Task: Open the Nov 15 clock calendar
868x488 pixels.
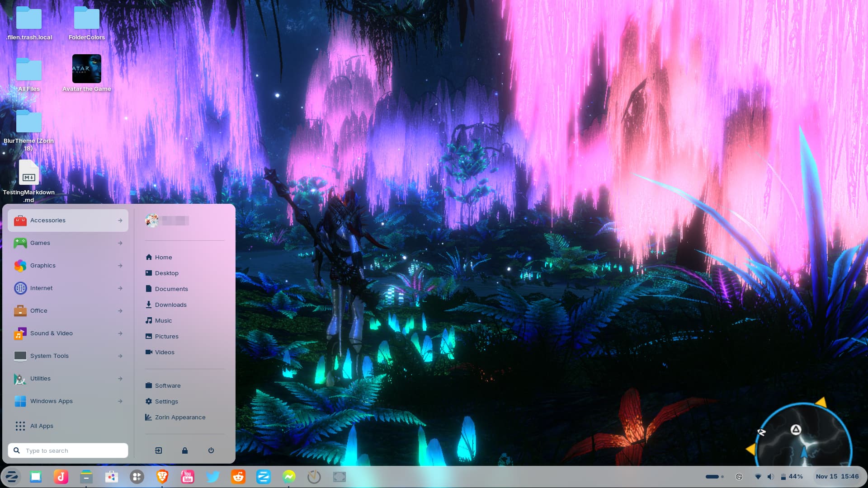Action: [837, 477]
